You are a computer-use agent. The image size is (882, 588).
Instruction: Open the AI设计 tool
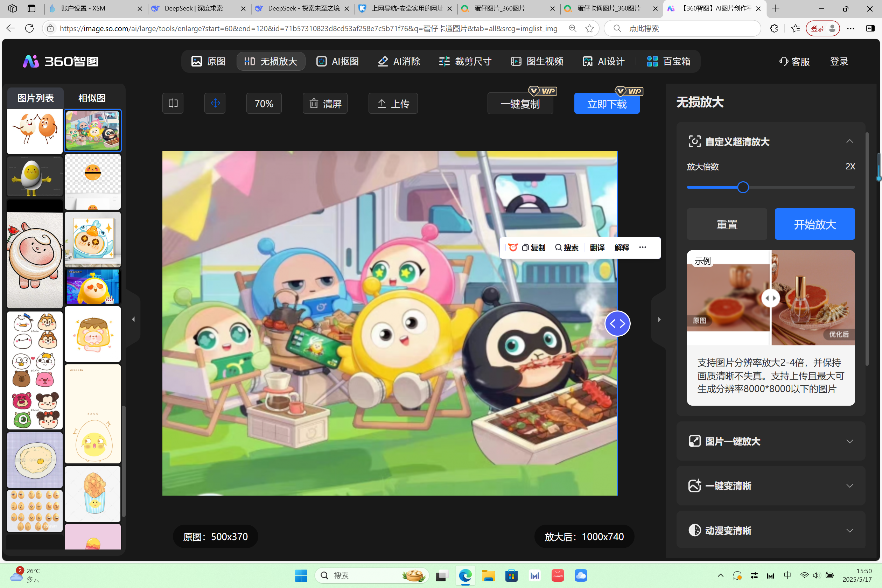(x=603, y=61)
